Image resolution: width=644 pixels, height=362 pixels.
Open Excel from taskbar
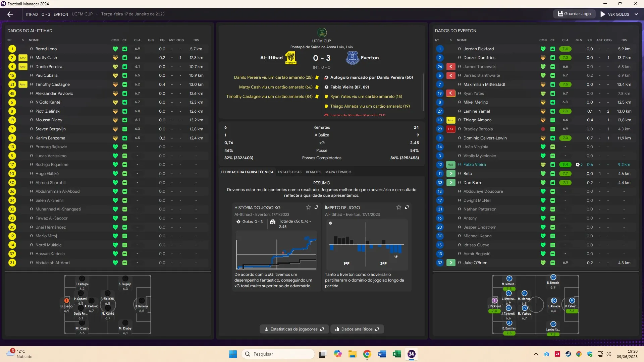tap(396, 354)
